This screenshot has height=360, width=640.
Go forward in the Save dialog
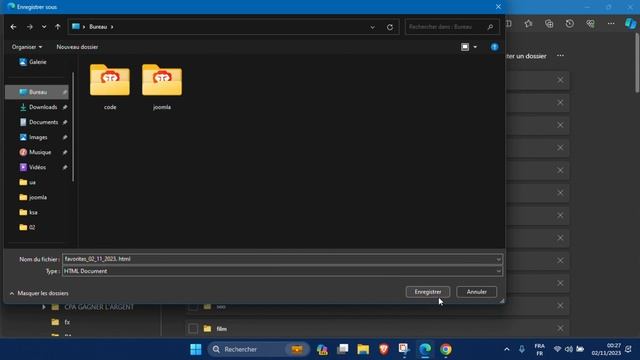point(29,27)
